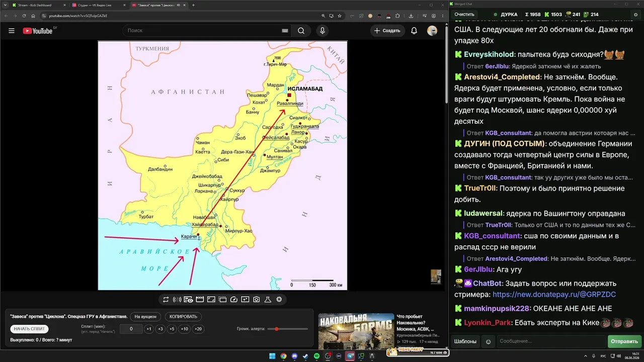Open the on-screen keyboard icon in the search box

pyautogui.click(x=285, y=31)
